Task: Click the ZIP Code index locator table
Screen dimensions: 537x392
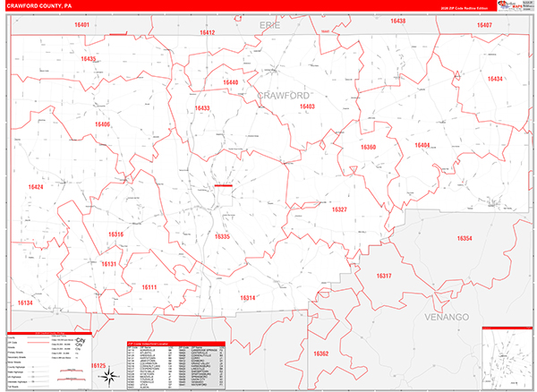Action: click(176, 365)
